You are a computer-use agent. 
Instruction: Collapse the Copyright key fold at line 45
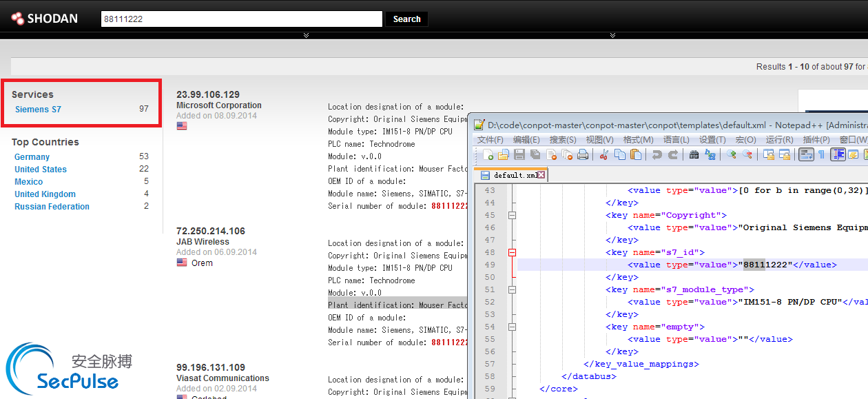pos(512,215)
